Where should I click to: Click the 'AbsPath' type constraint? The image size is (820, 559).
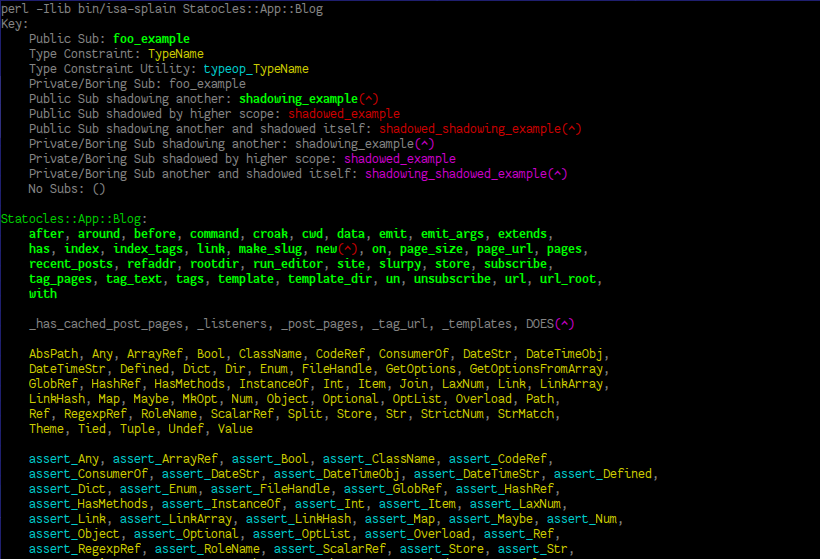point(53,354)
